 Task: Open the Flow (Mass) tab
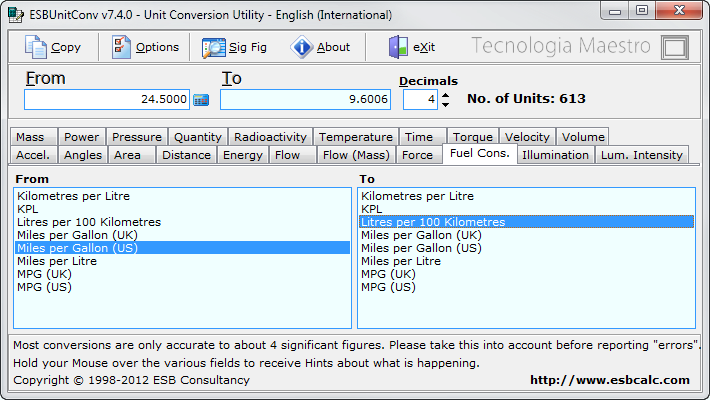click(x=356, y=155)
